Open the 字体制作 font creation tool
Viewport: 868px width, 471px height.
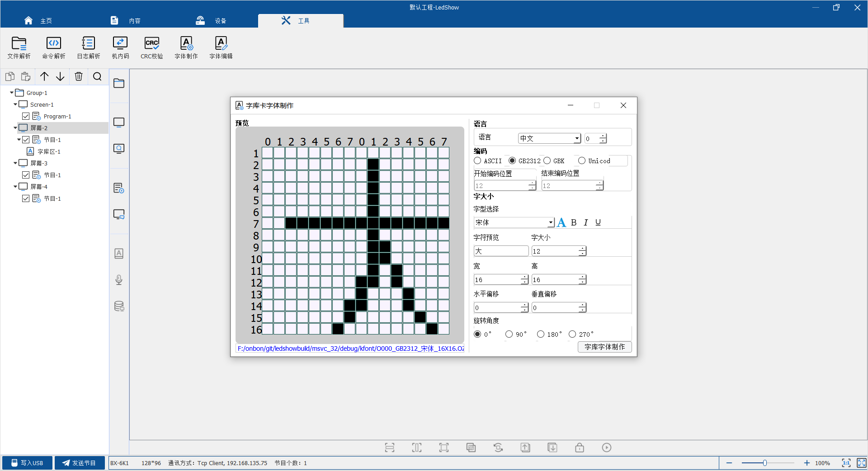186,47
